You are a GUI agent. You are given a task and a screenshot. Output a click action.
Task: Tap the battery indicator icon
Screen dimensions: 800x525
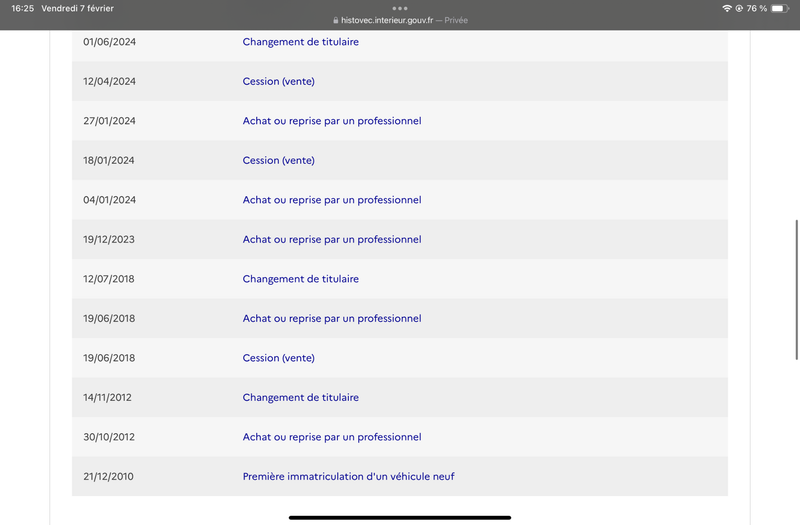(780, 8)
